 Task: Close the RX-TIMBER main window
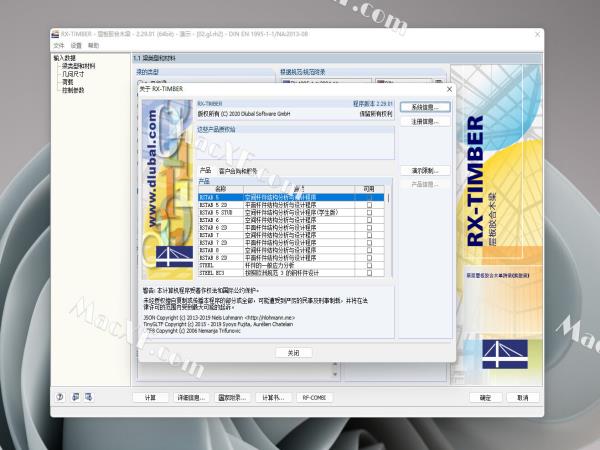537,34
